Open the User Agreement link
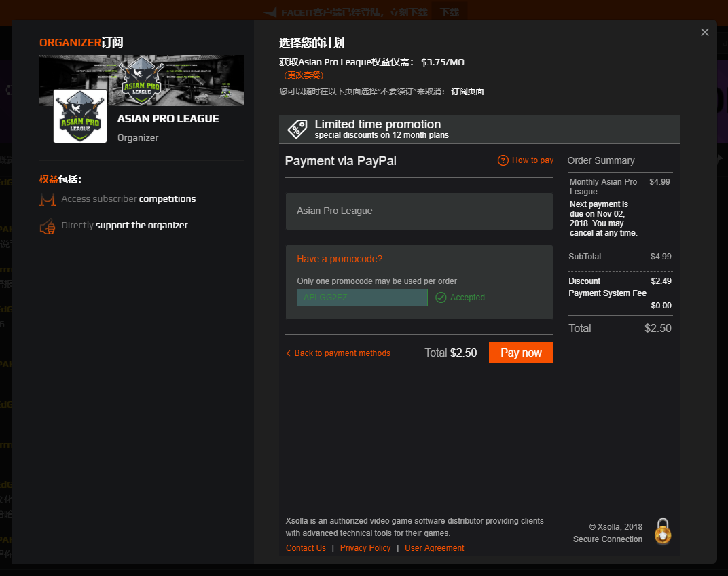The width and height of the screenshot is (728, 576). (x=435, y=548)
